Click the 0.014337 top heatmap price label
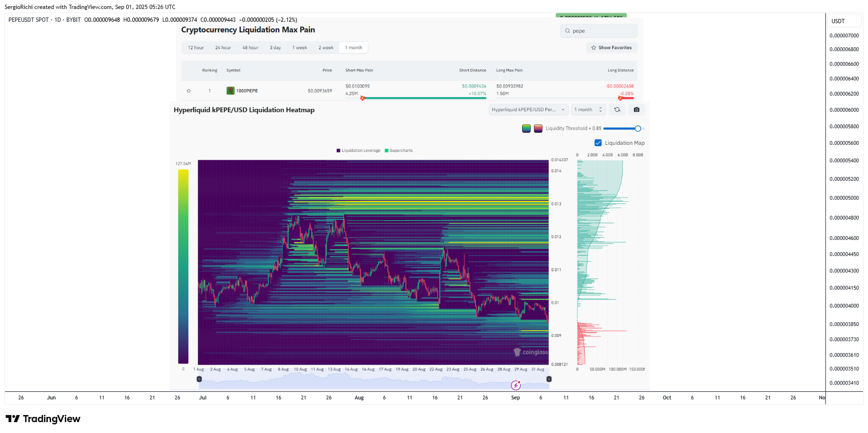This screenshot has height=433, width=868. tap(560, 160)
